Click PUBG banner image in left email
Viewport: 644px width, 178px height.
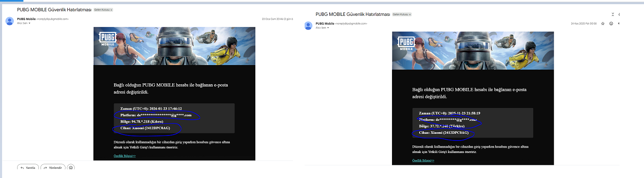coord(174,46)
